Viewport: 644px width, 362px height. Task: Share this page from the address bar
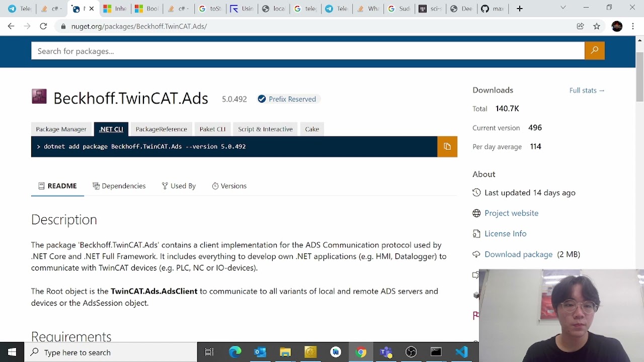click(x=580, y=26)
